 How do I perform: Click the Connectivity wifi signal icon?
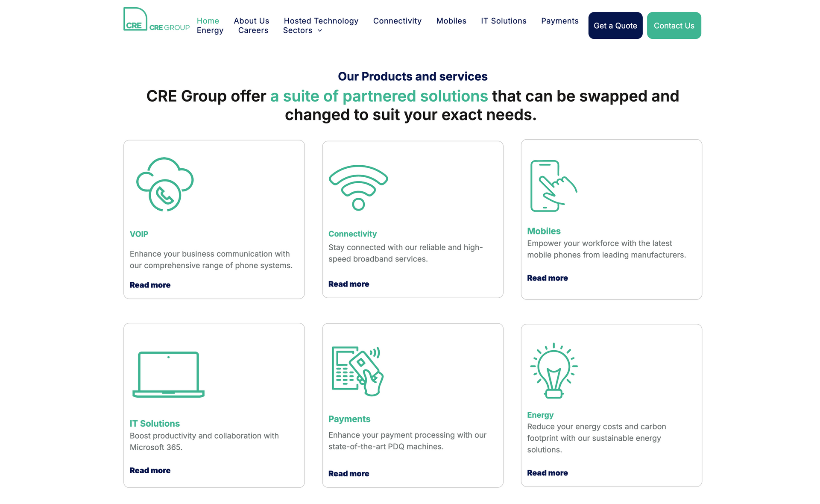click(358, 187)
